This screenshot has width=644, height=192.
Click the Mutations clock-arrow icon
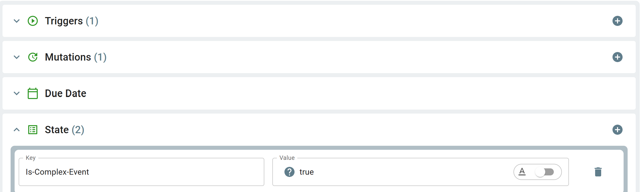[x=33, y=57]
